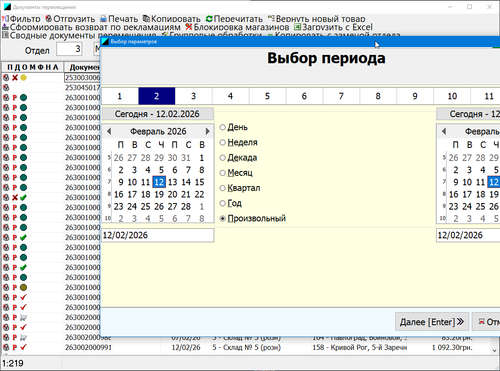Click the Сводные документы перемещение icon
Screen dimensions: 500x371
coord(5,35)
